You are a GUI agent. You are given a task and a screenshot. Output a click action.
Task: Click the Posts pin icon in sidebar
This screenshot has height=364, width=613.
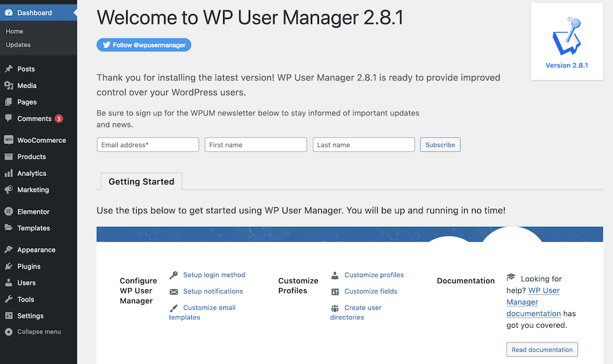9,69
